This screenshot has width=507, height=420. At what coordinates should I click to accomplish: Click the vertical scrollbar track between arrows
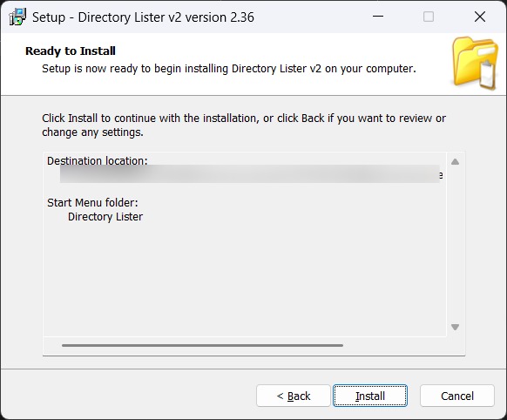(455, 244)
